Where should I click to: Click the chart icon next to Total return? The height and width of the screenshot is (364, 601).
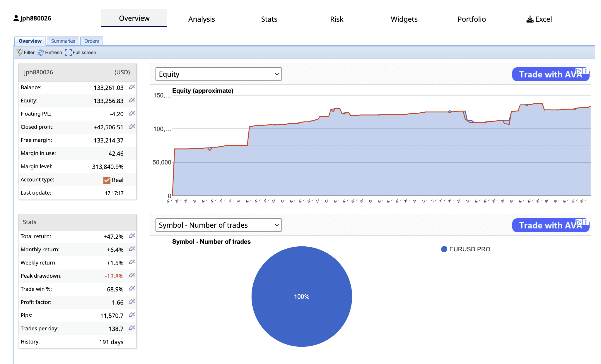(132, 236)
